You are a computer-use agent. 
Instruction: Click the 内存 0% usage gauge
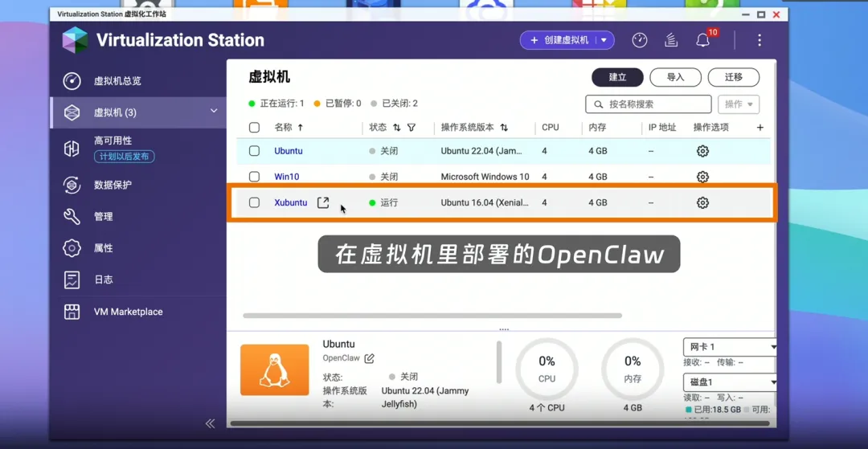(633, 369)
